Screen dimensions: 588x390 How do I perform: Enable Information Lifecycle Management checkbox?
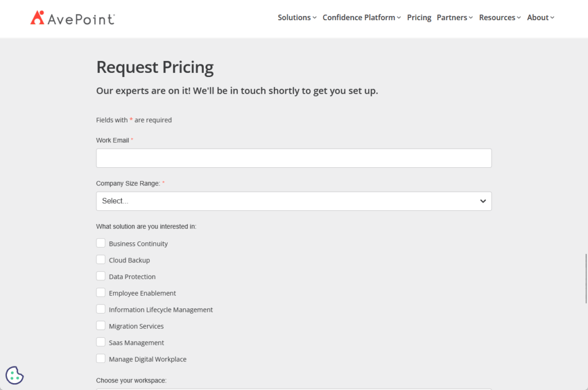[100, 309]
